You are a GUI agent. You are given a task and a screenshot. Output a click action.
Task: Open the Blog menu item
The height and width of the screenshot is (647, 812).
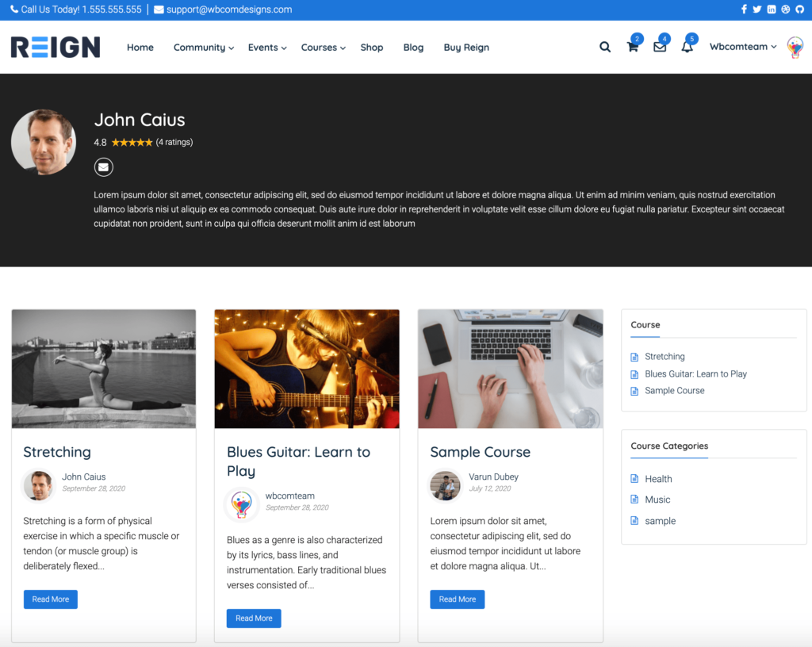413,48
